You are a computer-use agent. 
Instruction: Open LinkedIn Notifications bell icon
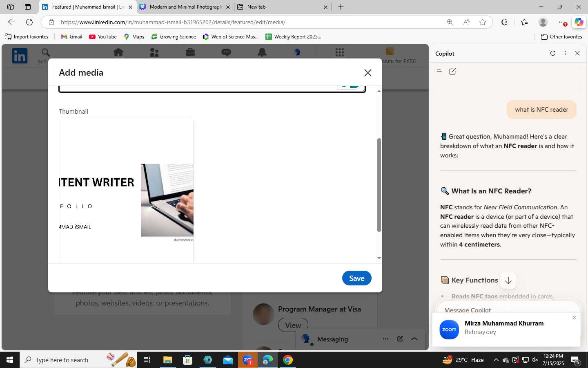262,52
